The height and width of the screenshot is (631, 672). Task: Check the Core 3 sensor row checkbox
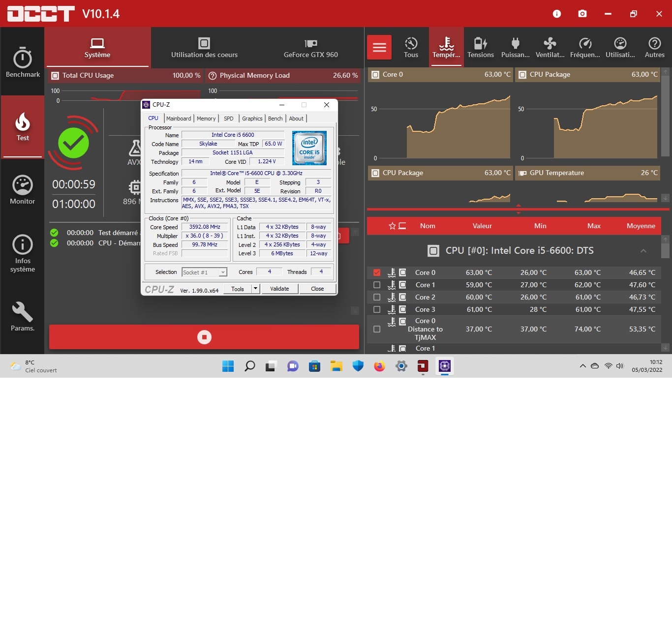[377, 309]
